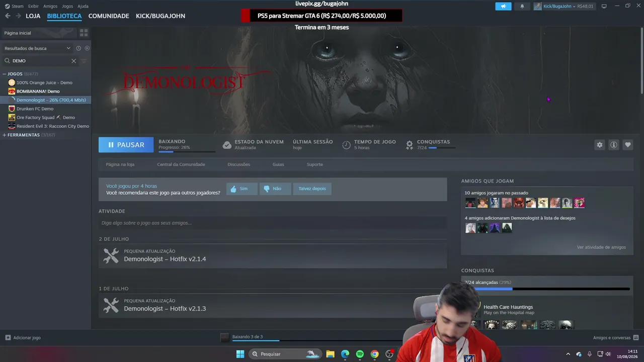Open the Discussões tab
This screenshot has width=644, height=362.
click(238, 164)
